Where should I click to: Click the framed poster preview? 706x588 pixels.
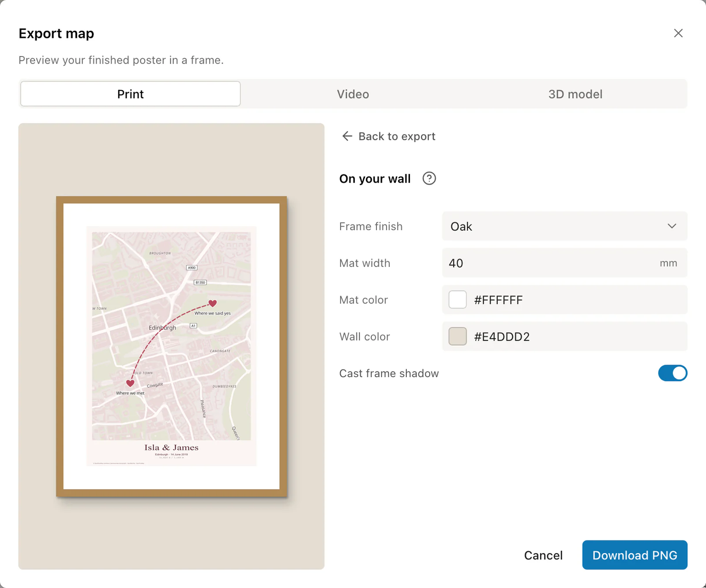[x=172, y=346]
